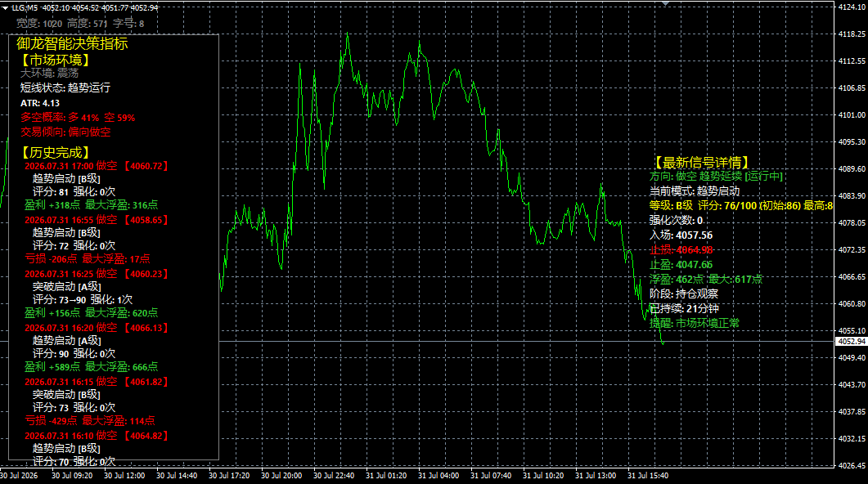Click the indicator title 御龙智能决策指标
This screenshot has width=868, height=484.
[72, 43]
